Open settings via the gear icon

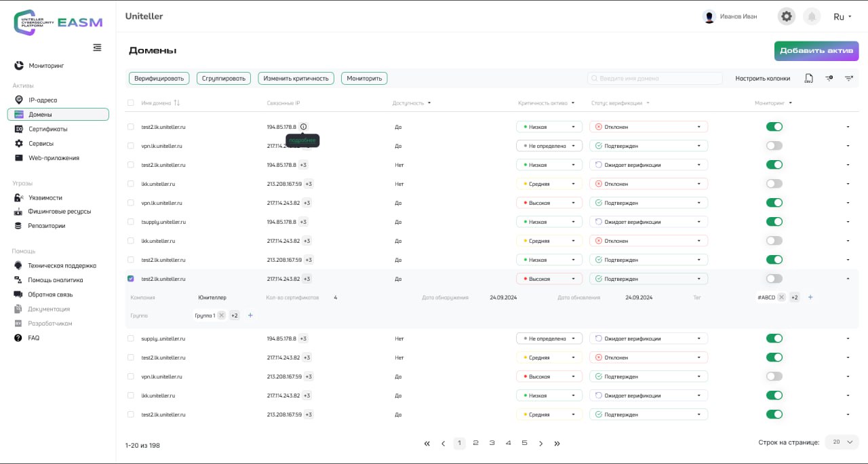786,17
